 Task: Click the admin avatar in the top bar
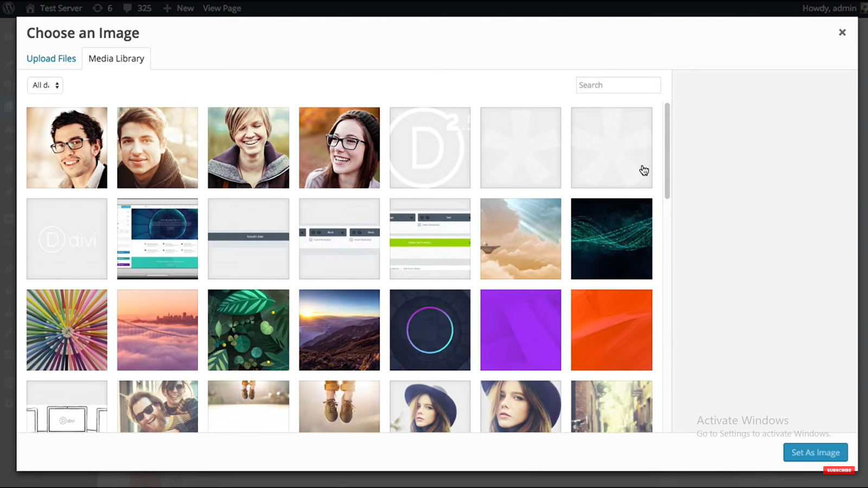pyautogui.click(x=863, y=8)
